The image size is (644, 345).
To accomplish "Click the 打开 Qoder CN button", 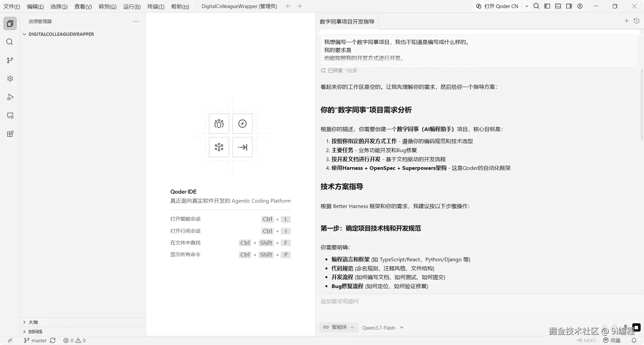I will tap(497, 6).
